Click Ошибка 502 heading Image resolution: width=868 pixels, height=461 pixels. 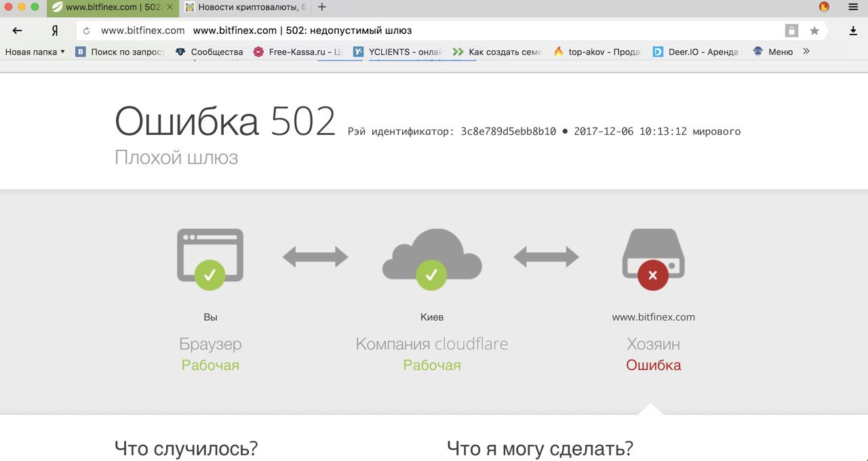pos(225,122)
